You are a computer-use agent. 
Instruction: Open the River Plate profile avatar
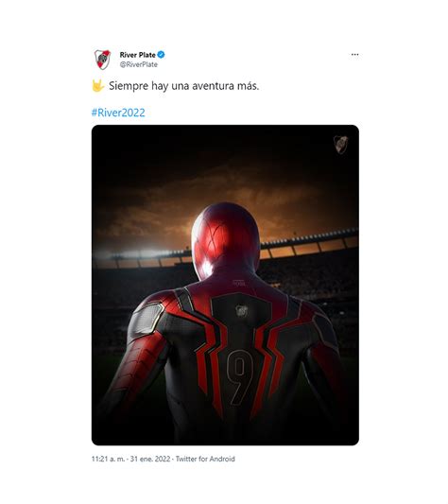pyautogui.click(x=102, y=60)
